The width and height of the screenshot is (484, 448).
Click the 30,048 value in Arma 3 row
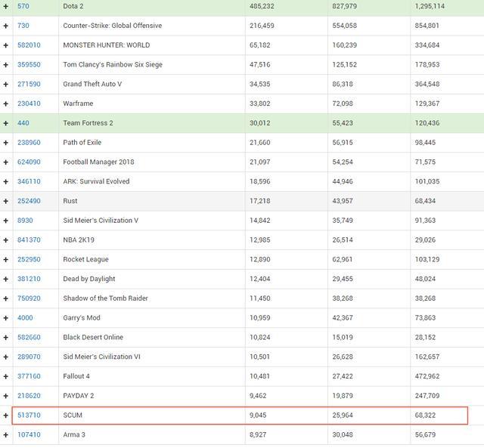click(x=343, y=434)
